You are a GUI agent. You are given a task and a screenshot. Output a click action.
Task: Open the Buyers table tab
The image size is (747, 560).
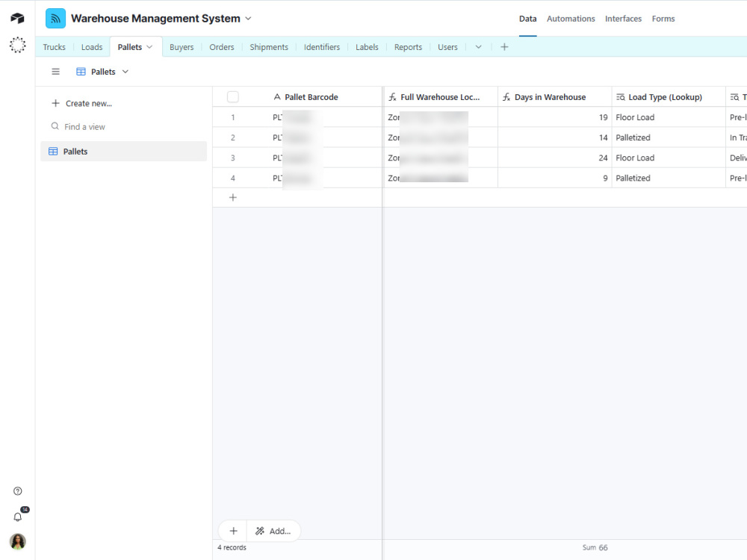tap(182, 46)
